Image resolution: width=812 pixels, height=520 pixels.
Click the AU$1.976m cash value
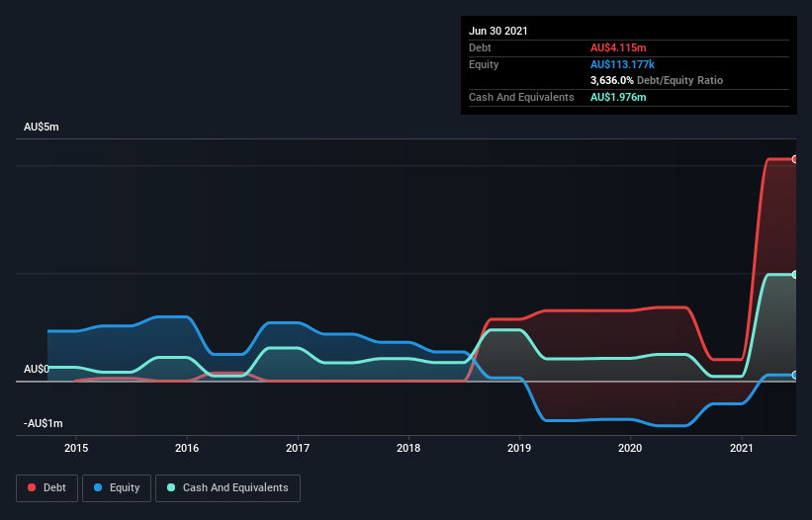(x=618, y=97)
